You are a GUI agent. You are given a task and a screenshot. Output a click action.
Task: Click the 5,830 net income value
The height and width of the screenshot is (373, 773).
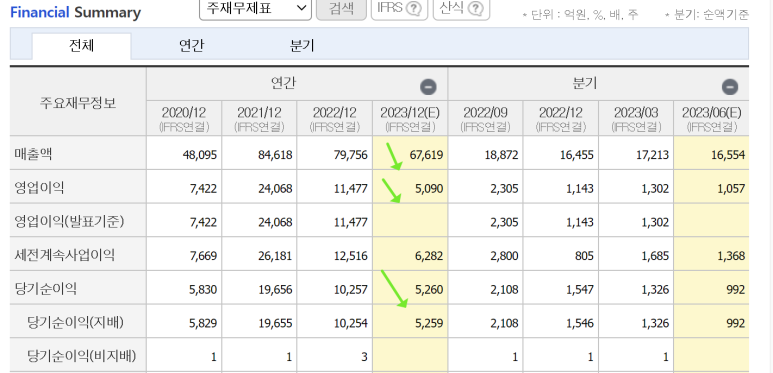pos(203,290)
